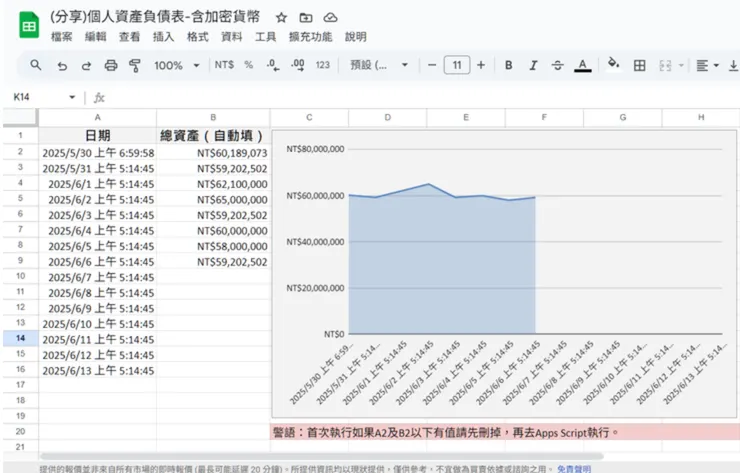Select cell with NT$58,000,000
The image size is (740, 473).
(213, 246)
